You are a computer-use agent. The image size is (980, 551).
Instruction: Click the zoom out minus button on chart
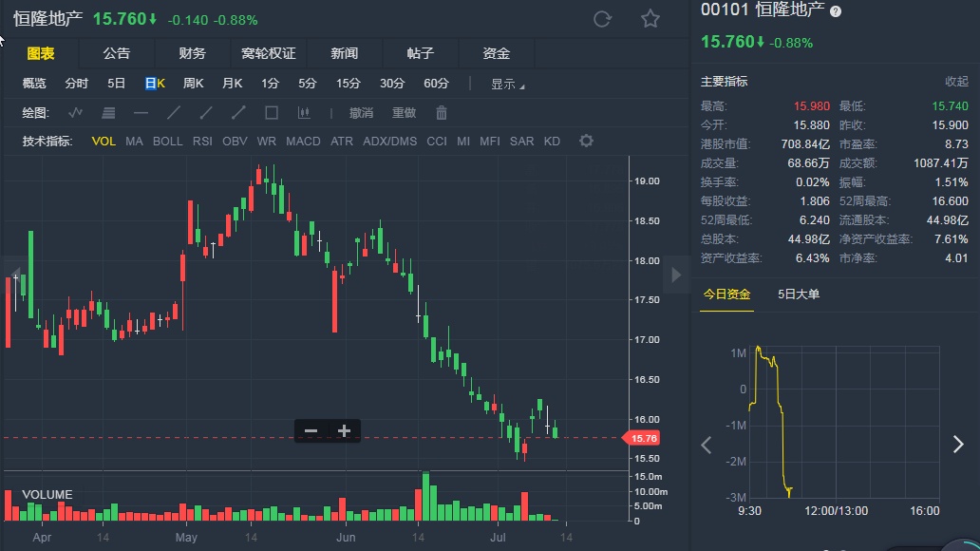[311, 430]
